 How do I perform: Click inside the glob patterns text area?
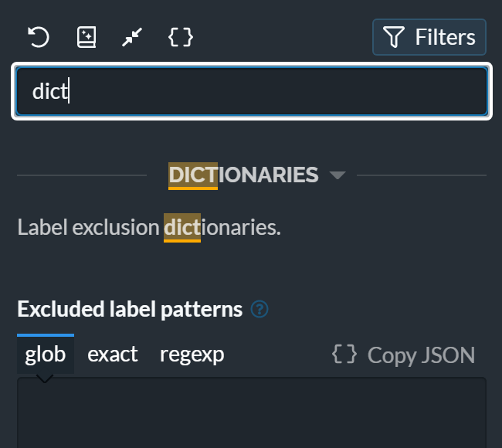252,413
